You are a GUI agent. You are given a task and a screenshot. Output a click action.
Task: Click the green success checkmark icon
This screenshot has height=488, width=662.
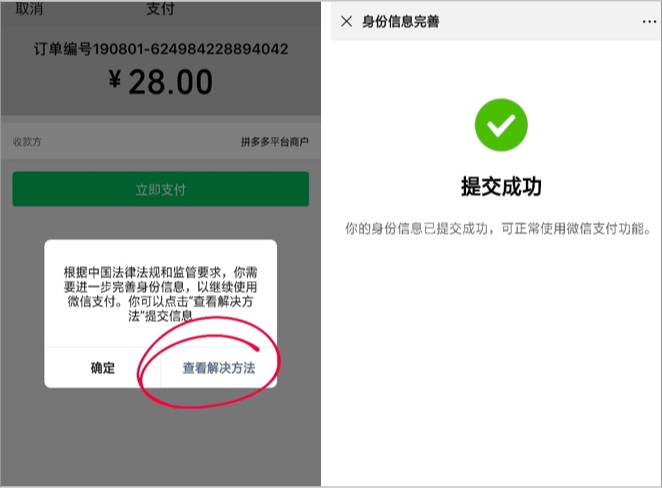pyautogui.click(x=501, y=125)
